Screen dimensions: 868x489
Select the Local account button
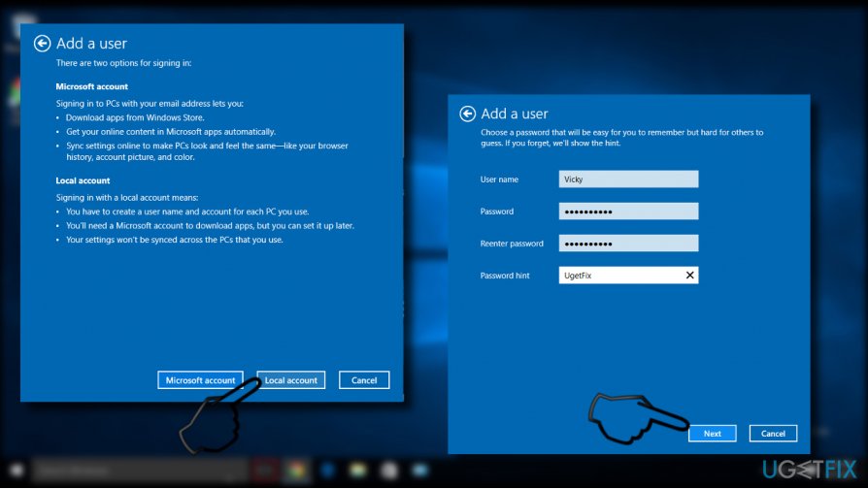point(291,380)
